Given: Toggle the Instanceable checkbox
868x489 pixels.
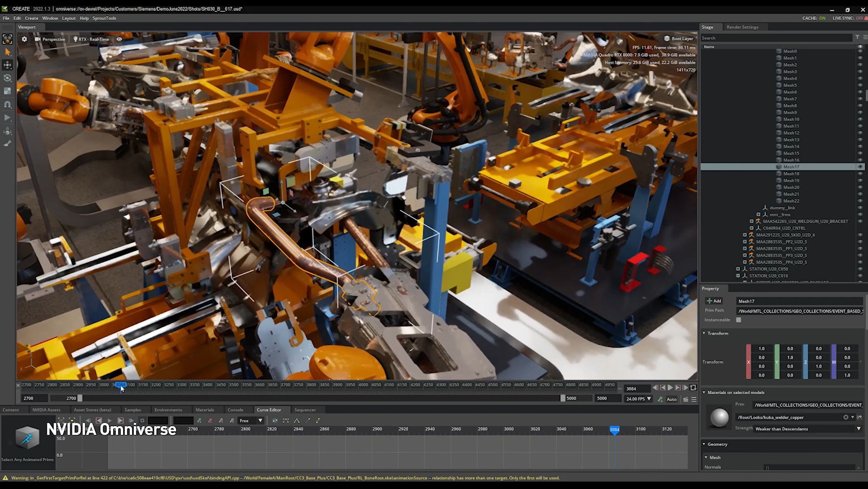Looking at the screenshot, I should [x=738, y=320].
